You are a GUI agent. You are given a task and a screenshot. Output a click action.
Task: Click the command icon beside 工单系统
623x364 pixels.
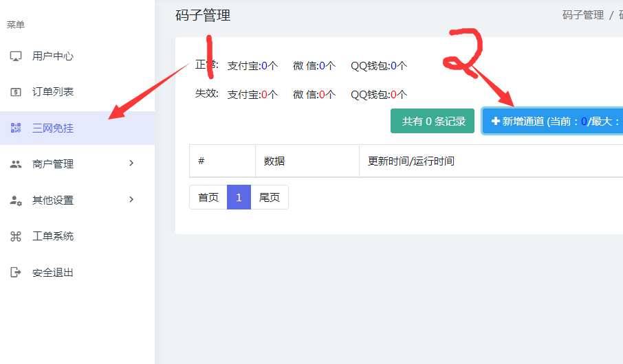[x=16, y=236]
